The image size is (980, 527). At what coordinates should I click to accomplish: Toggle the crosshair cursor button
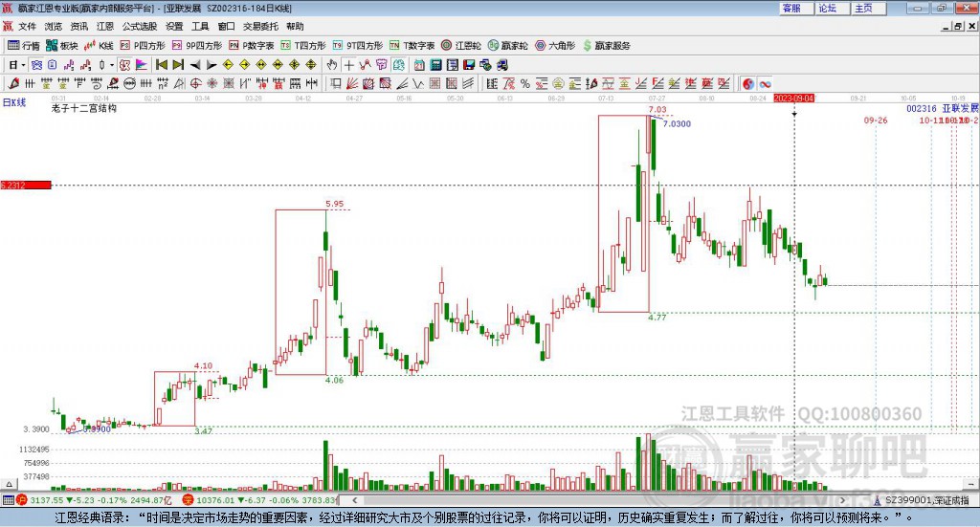348,65
